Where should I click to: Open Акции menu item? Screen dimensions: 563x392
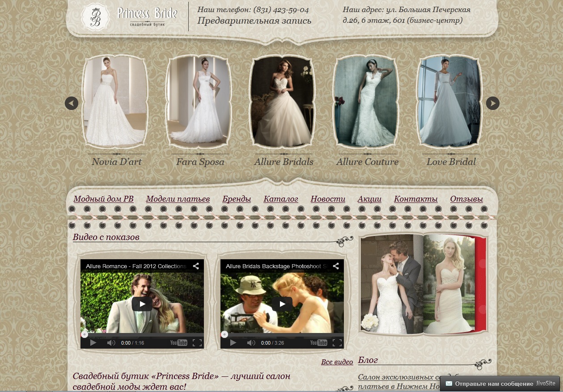tap(369, 199)
